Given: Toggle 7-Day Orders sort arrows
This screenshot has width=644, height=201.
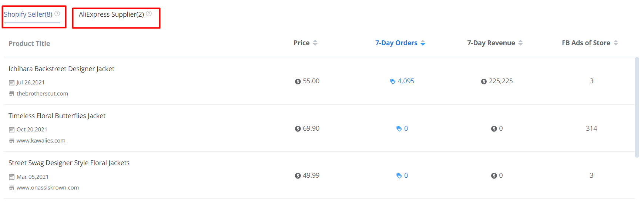Looking at the screenshot, I should point(423,43).
